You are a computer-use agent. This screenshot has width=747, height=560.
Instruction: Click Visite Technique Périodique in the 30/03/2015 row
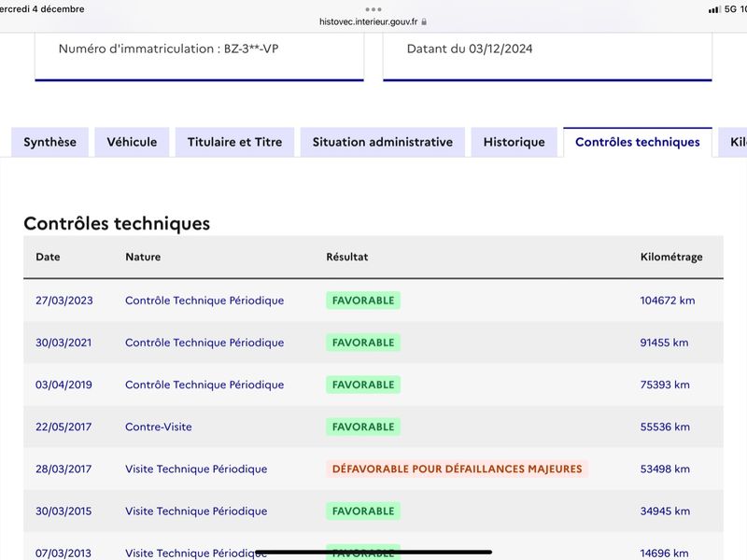196,511
